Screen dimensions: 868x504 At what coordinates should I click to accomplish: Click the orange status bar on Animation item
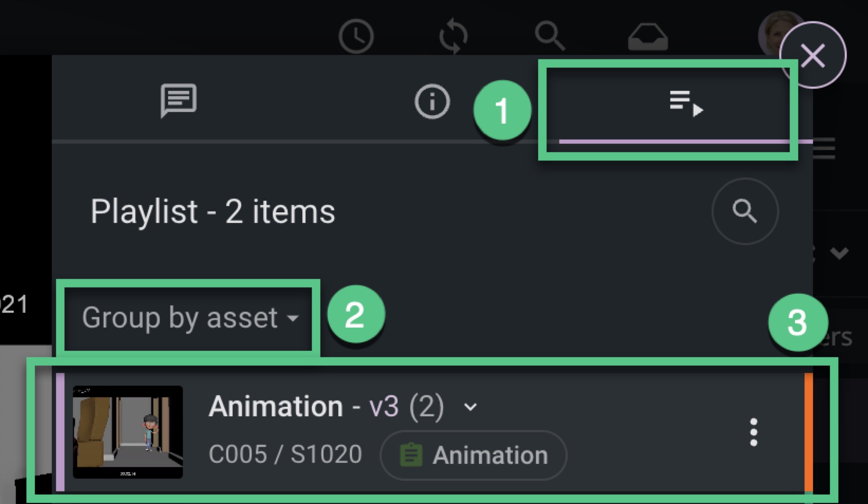coord(808,432)
